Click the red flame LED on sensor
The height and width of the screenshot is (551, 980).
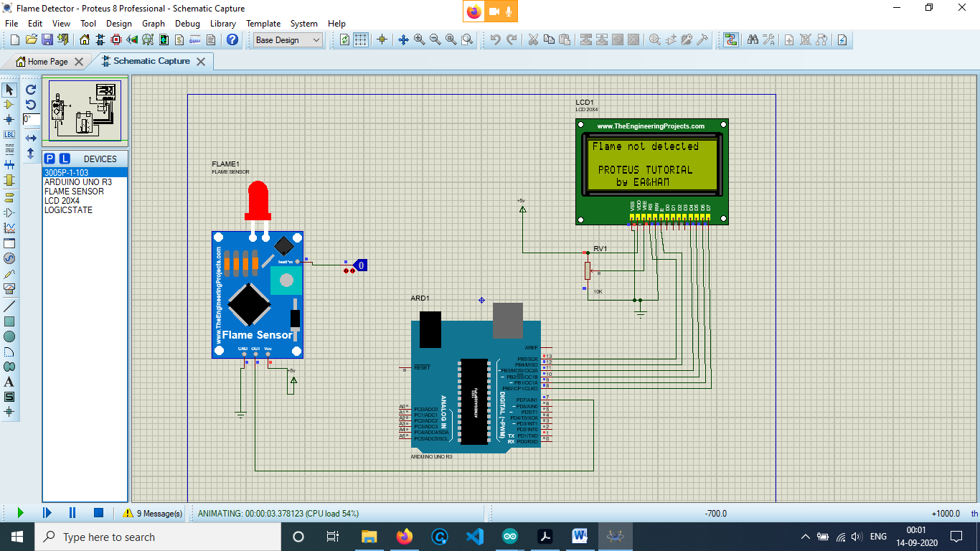point(259,202)
